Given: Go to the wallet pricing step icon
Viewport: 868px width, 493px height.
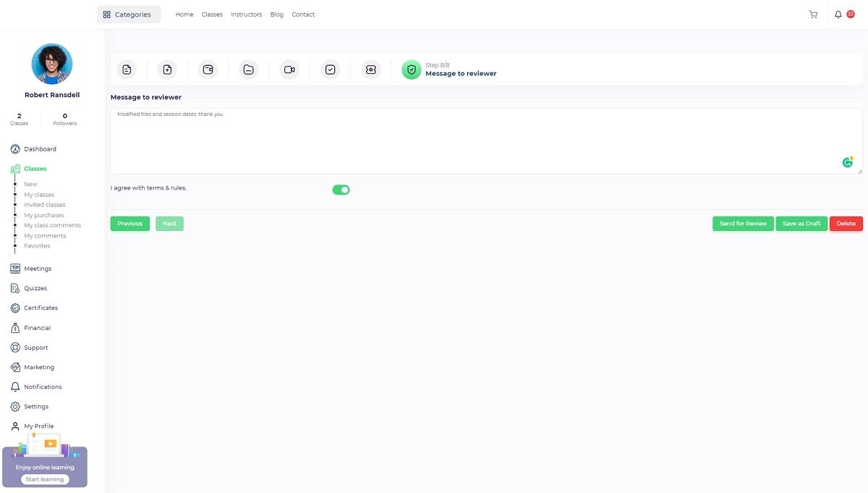Looking at the screenshot, I should (208, 69).
